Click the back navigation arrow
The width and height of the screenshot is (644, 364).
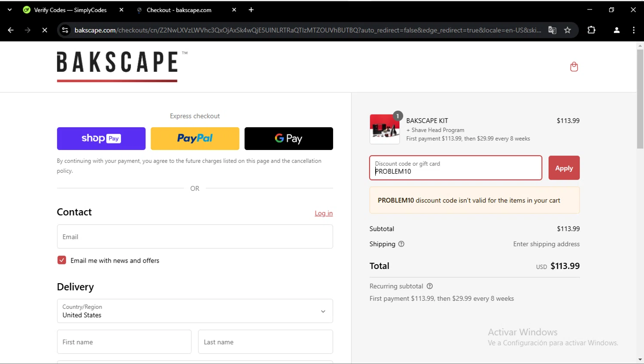click(x=11, y=30)
